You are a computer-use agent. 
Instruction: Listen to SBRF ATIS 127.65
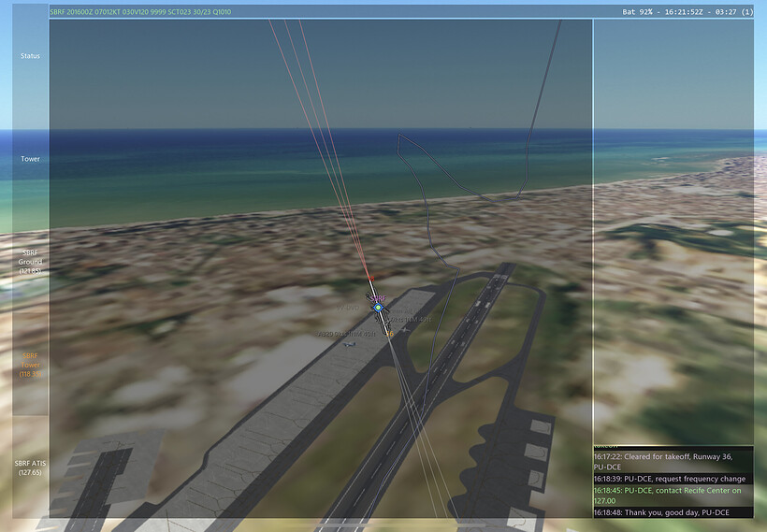point(30,467)
